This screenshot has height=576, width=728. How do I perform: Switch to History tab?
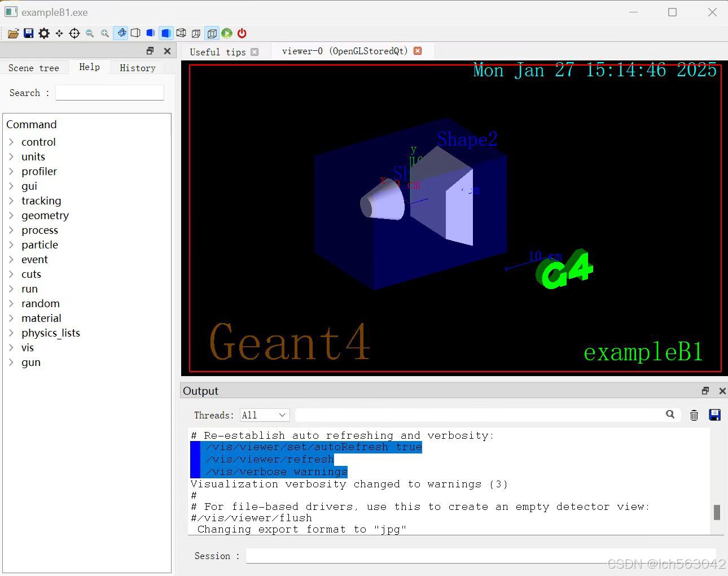(138, 68)
